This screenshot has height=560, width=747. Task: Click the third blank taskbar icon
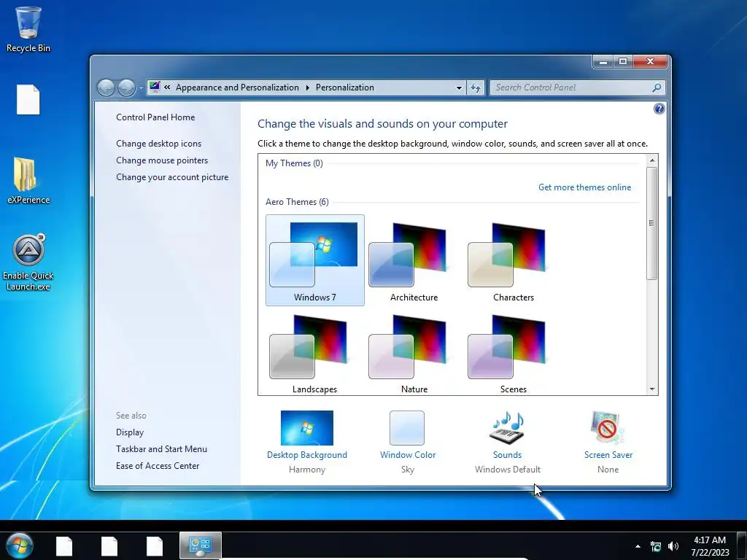pyautogui.click(x=155, y=546)
